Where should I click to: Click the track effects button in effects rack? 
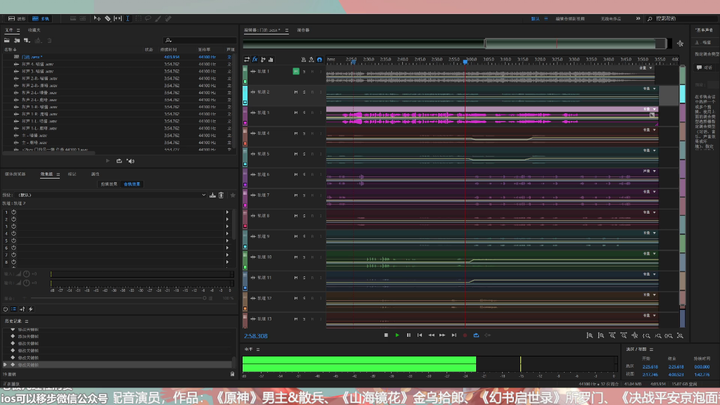click(x=132, y=184)
